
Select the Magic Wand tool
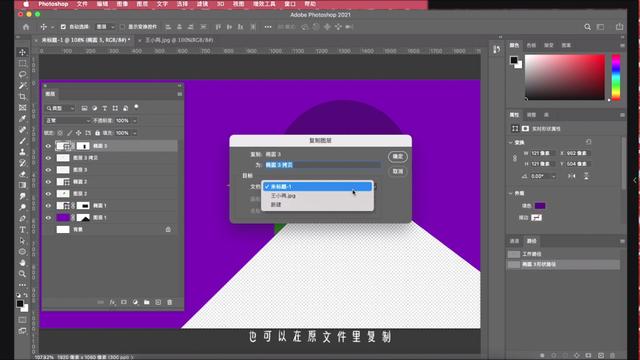point(22,85)
